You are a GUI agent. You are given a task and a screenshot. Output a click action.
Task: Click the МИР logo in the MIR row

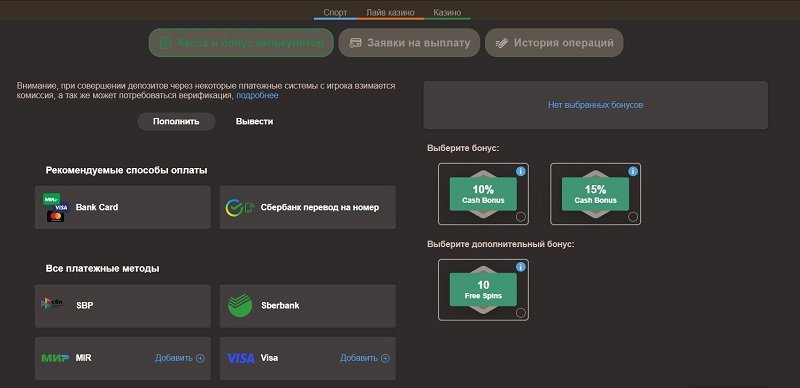tap(55, 358)
